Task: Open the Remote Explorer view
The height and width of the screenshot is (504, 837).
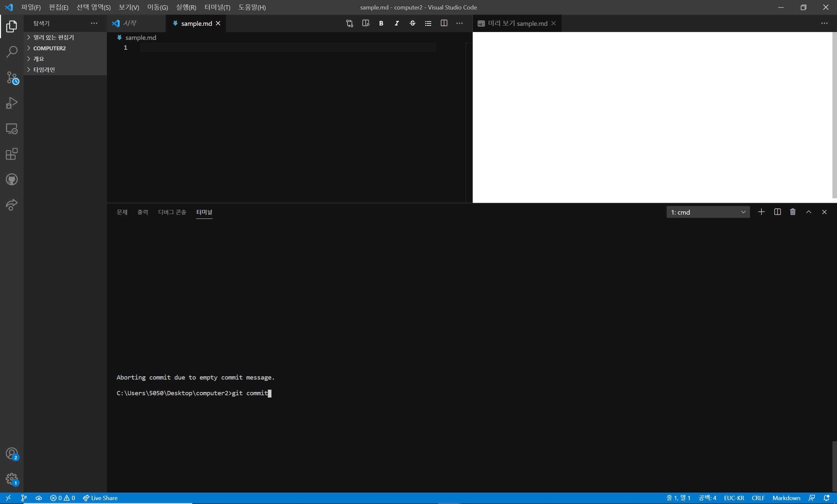Action: tap(11, 129)
